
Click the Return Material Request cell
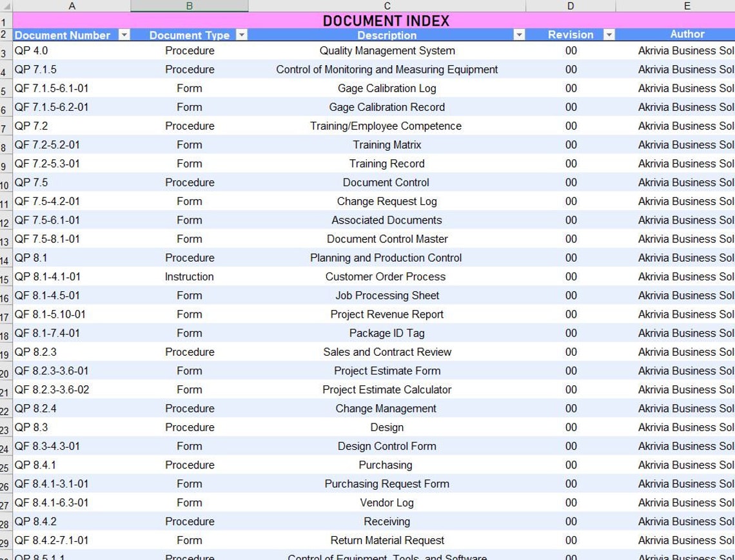(386, 540)
